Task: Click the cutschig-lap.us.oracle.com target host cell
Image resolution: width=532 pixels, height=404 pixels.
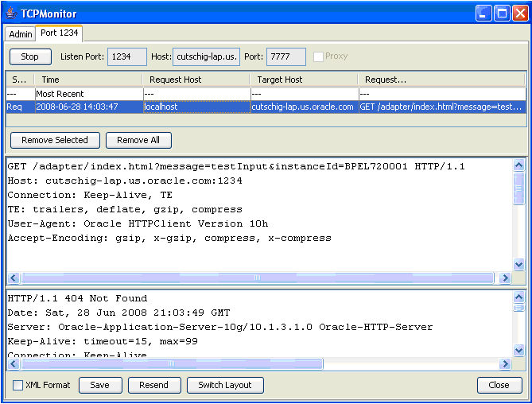Action: click(305, 107)
